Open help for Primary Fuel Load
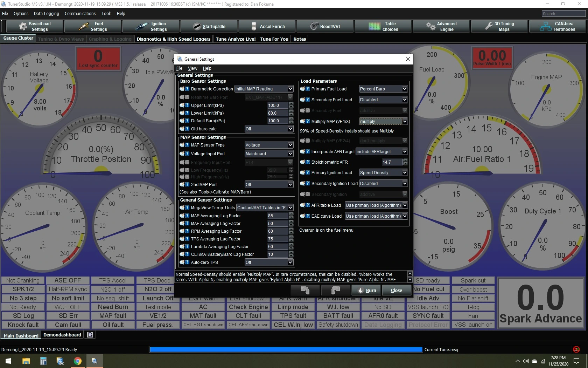The width and height of the screenshot is (588, 368). (308, 89)
